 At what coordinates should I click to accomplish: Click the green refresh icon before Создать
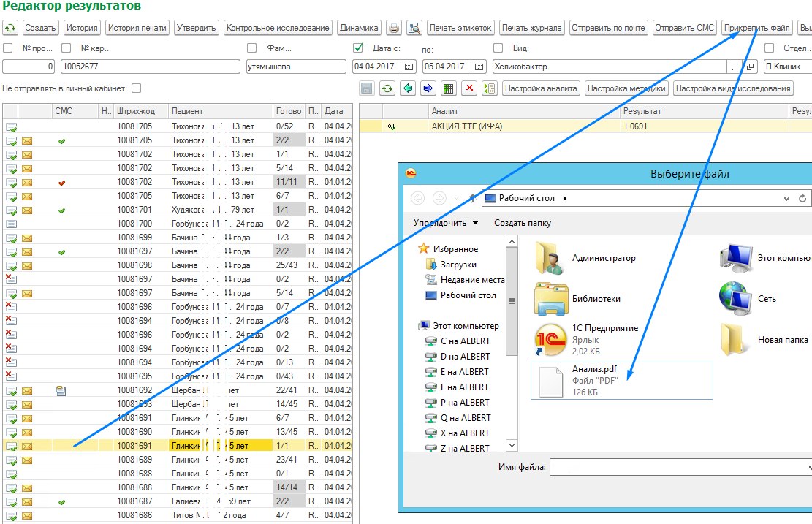point(10,28)
